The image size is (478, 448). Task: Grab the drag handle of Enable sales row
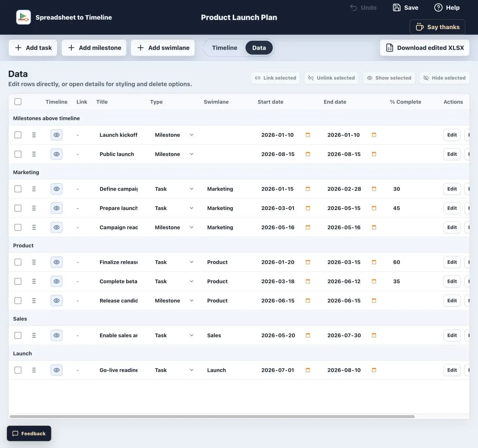click(x=34, y=335)
